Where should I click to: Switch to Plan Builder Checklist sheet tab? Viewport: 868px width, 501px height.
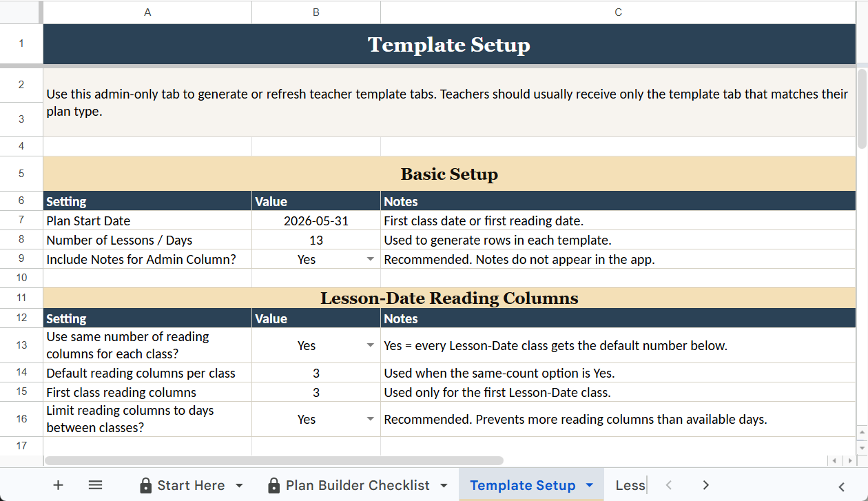(x=358, y=485)
